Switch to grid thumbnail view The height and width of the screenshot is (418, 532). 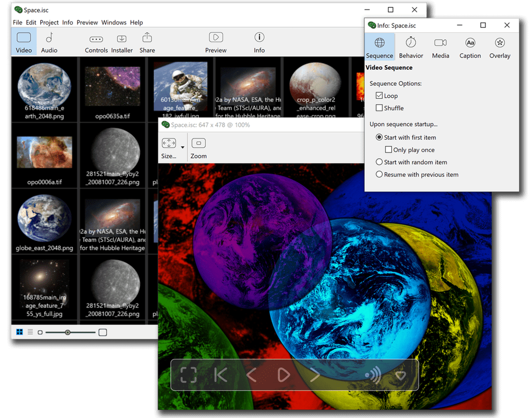point(20,332)
